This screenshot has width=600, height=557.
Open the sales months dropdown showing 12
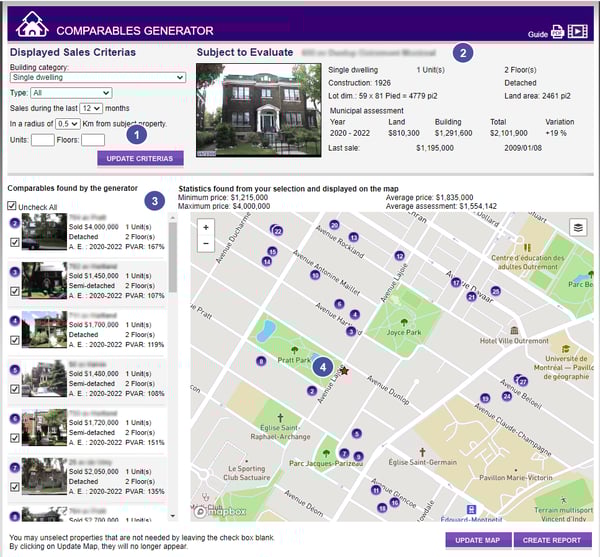tap(91, 109)
